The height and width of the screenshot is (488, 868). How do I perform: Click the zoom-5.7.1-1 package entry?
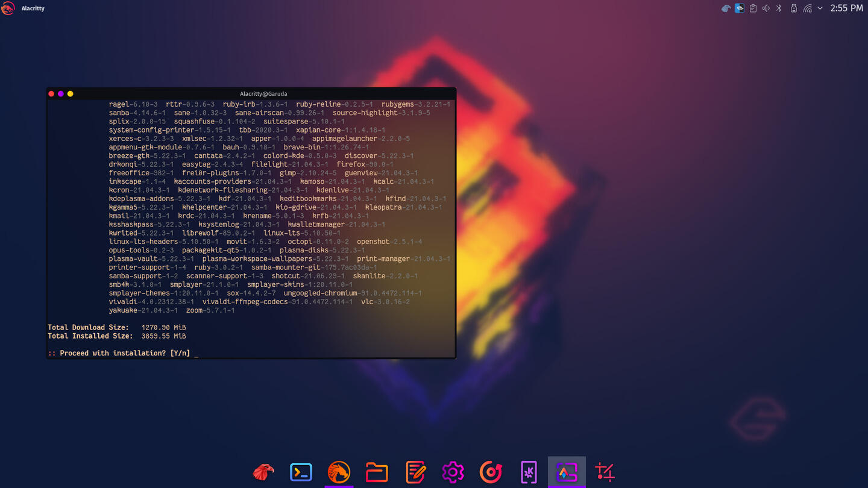[x=210, y=310]
